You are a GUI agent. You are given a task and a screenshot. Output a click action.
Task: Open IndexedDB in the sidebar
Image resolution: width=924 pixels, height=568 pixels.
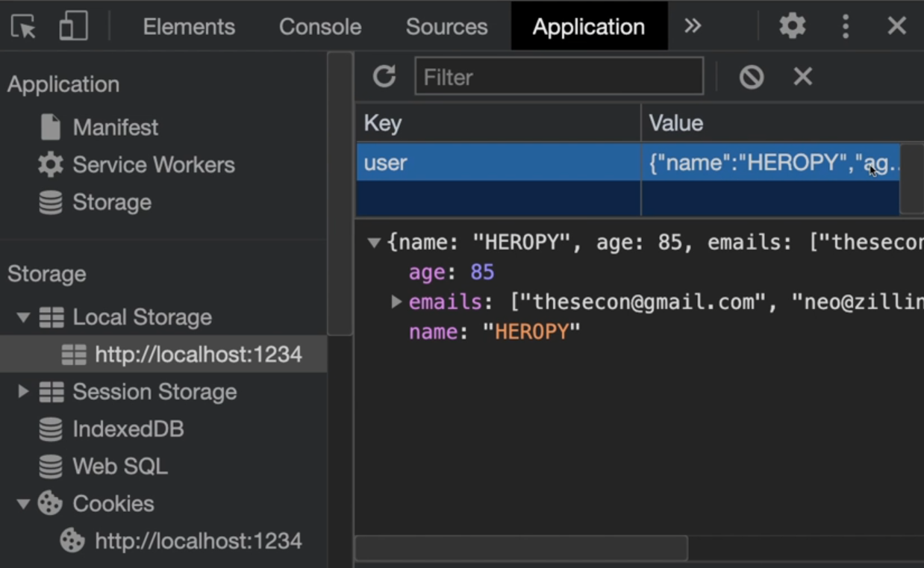(128, 429)
